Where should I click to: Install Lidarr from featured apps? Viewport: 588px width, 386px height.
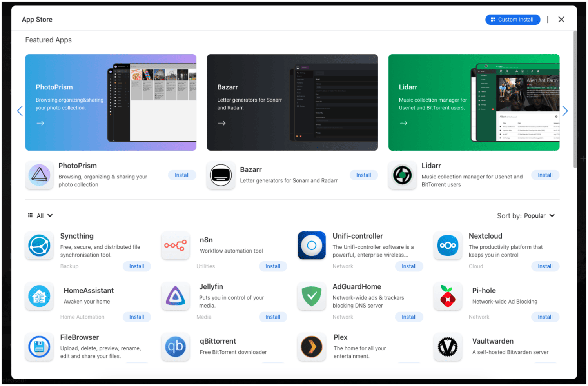[545, 175]
